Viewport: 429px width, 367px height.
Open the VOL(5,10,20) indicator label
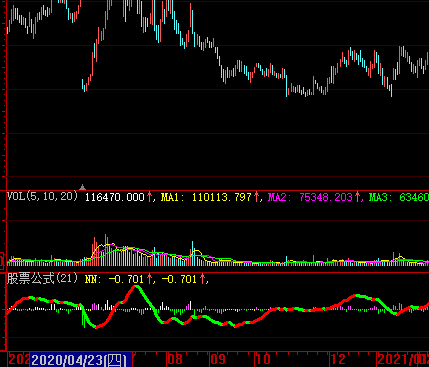tap(42, 196)
